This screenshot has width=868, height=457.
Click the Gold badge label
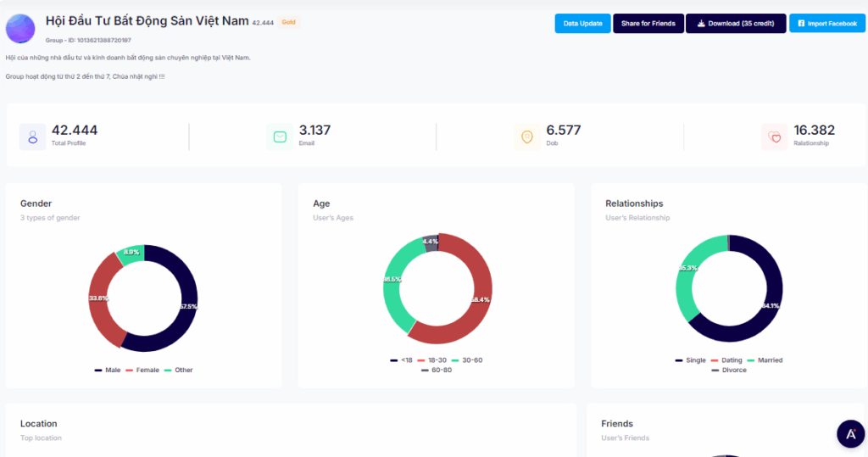coord(288,22)
